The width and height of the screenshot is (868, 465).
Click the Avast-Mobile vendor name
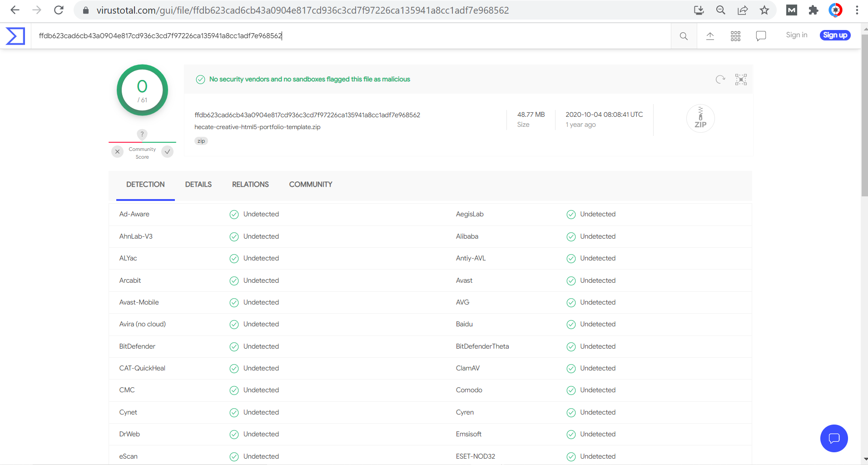click(x=139, y=302)
